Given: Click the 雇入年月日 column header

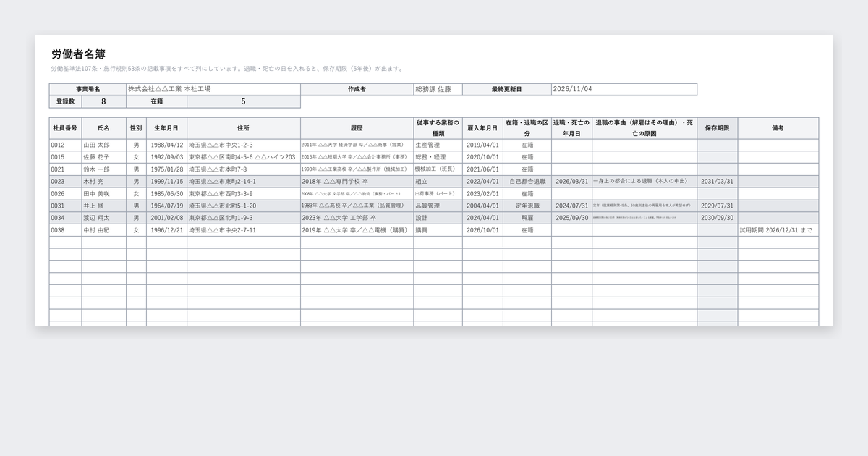Looking at the screenshot, I should [x=482, y=128].
